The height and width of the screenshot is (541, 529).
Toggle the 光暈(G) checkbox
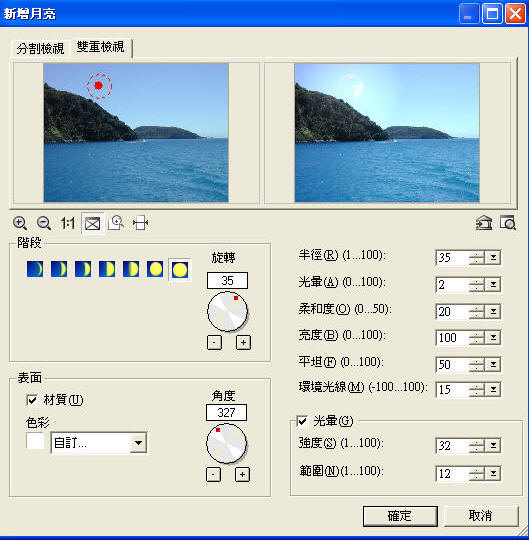pyautogui.click(x=302, y=421)
